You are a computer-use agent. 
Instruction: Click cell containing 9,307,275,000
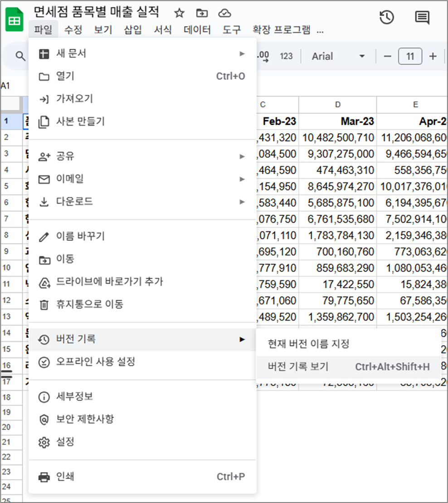338,154
